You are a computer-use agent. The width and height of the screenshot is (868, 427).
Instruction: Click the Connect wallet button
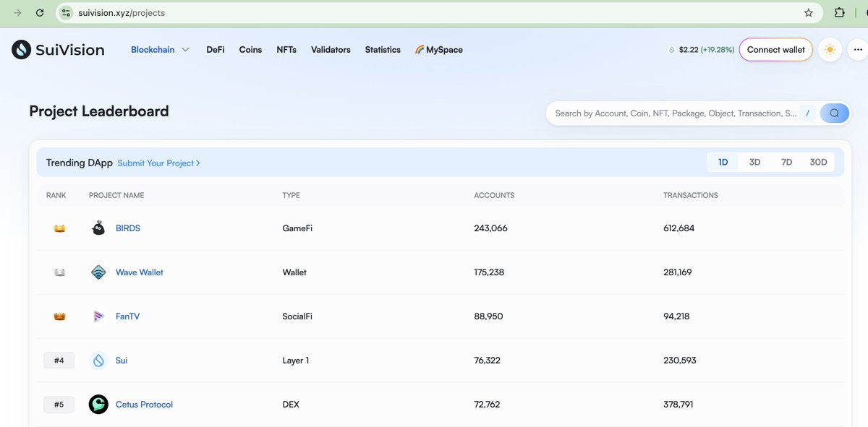click(775, 49)
